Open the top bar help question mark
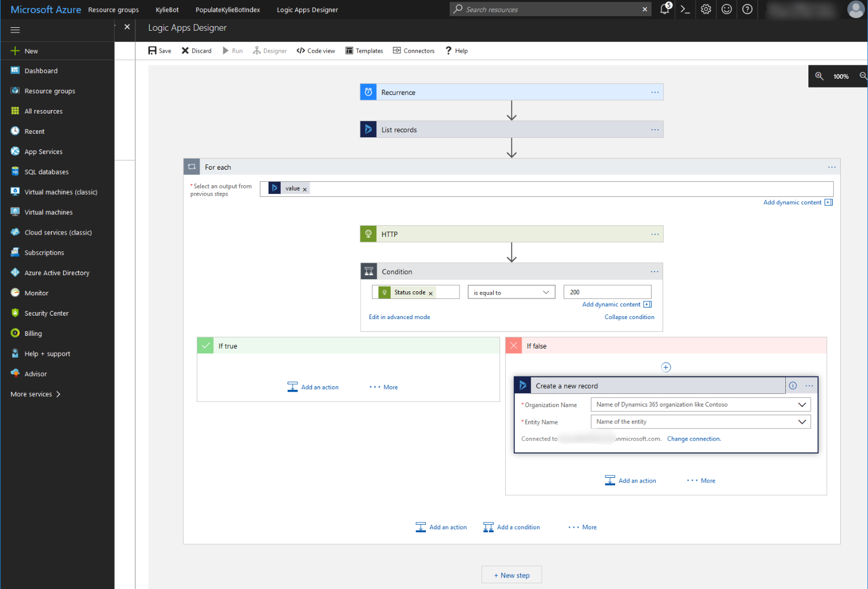This screenshot has height=589, width=868. 748,9
